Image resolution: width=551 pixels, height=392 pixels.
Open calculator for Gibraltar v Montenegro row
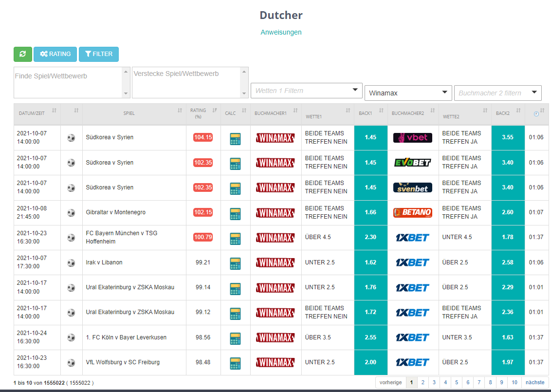point(235,213)
